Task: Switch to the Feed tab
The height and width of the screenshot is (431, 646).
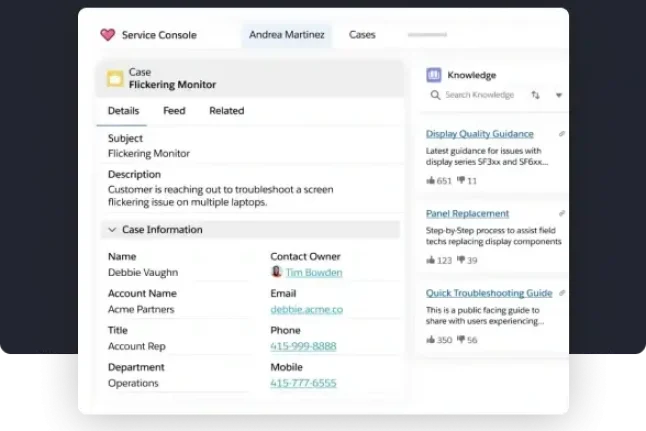Action: pos(174,111)
